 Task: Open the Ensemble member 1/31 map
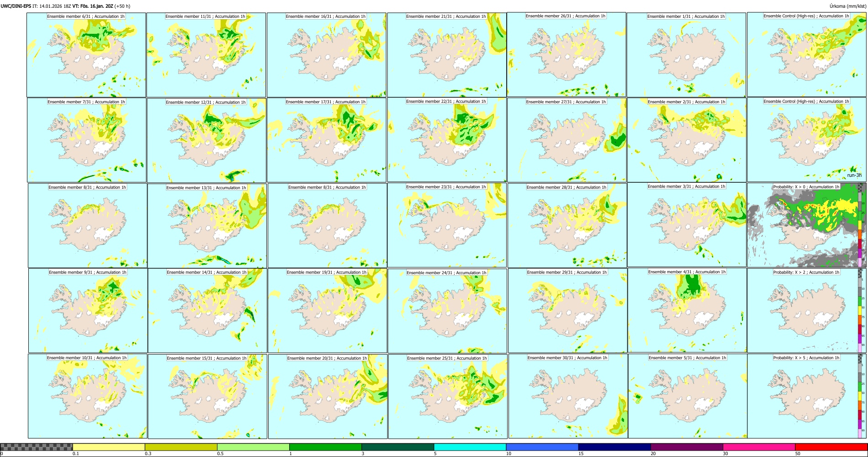tap(686, 55)
